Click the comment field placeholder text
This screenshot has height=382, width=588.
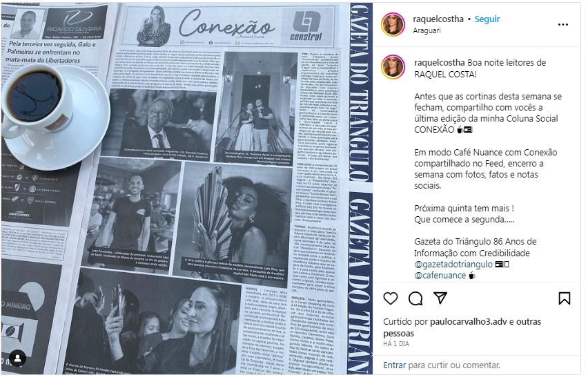pos(453,365)
